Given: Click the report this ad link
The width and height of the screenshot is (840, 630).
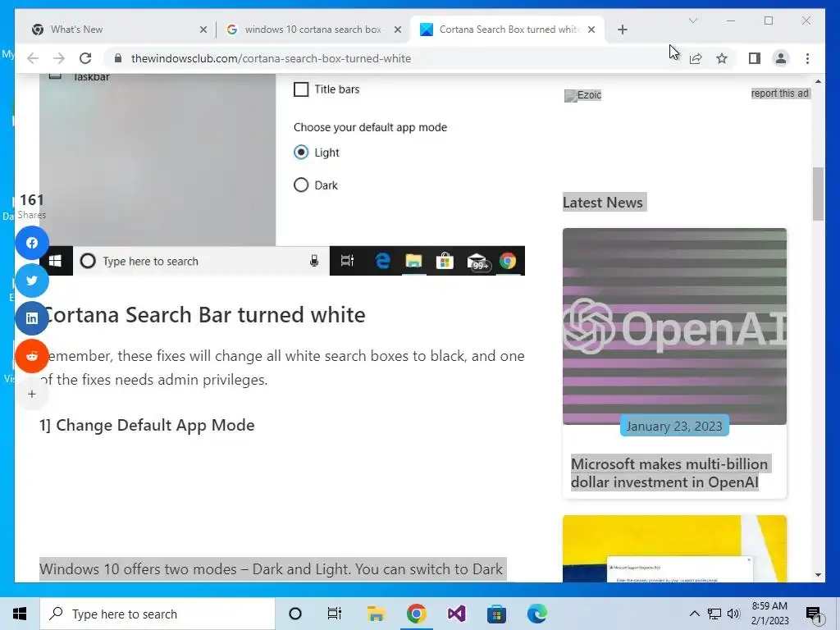Looking at the screenshot, I should [x=779, y=94].
